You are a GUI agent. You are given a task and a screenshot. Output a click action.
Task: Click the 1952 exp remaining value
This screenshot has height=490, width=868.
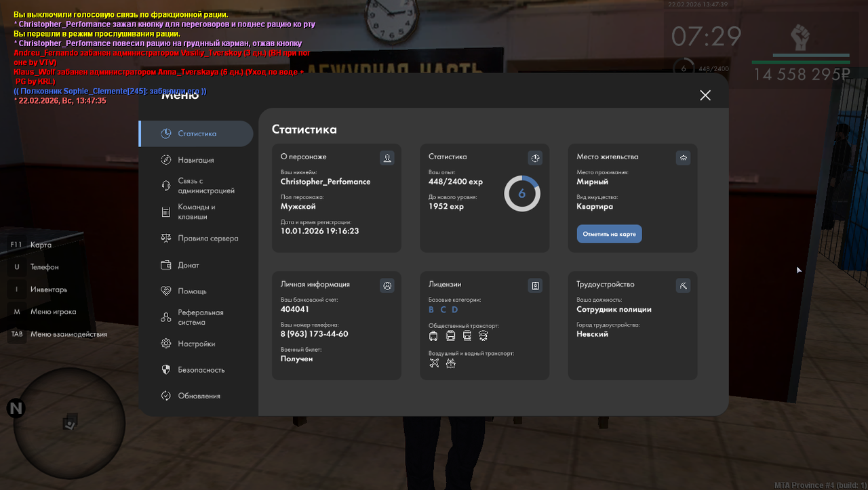click(446, 206)
